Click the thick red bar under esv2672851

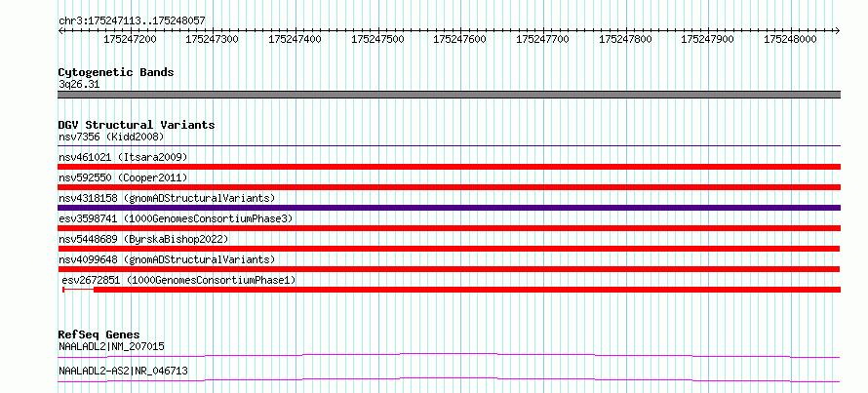coord(467,290)
